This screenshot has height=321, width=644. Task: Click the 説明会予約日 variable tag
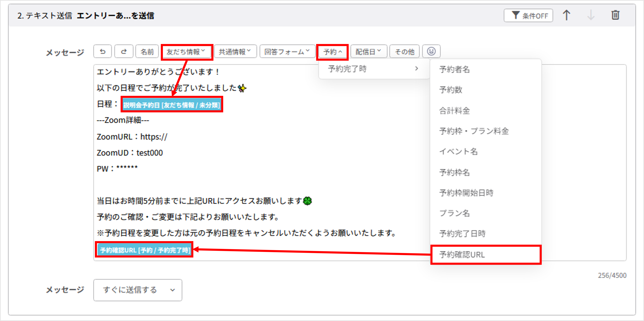click(x=172, y=105)
